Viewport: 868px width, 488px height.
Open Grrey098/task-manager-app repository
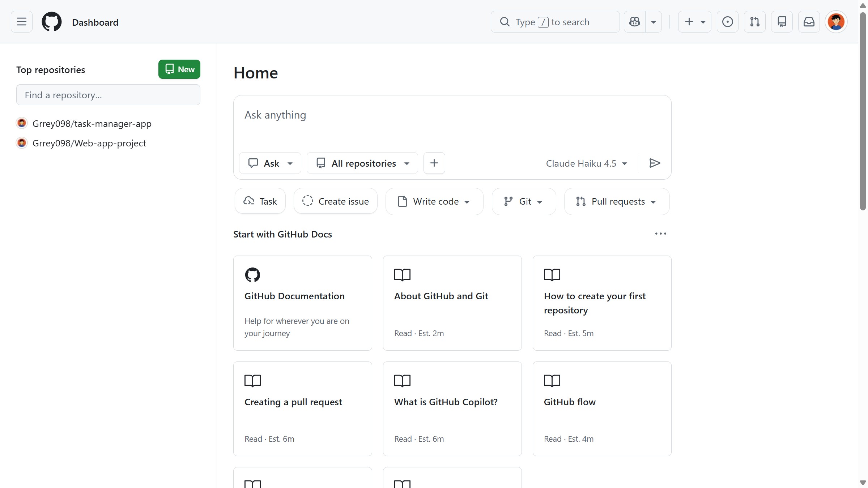click(92, 124)
